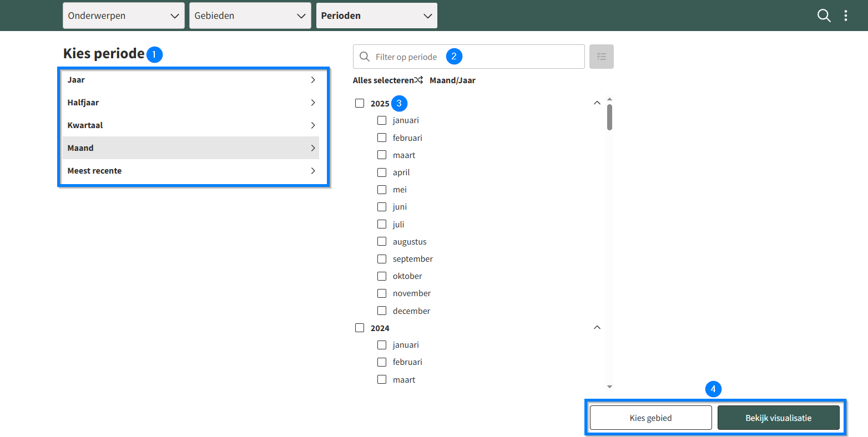Click Alles selecteren link

[383, 80]
